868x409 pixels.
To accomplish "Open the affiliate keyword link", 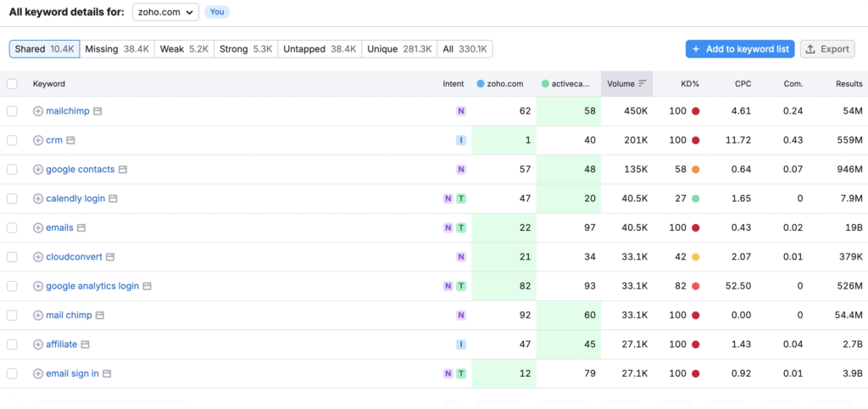I will point(61,345).
